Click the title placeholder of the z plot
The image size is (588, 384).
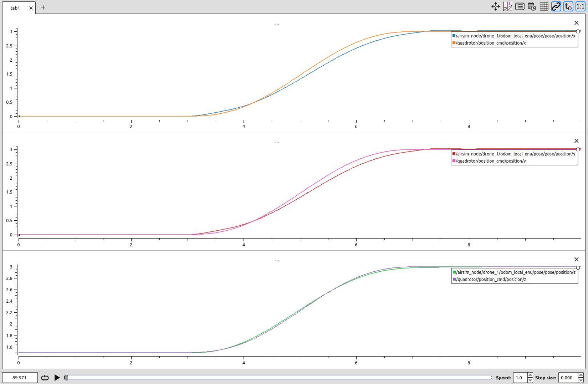[277, 260]
